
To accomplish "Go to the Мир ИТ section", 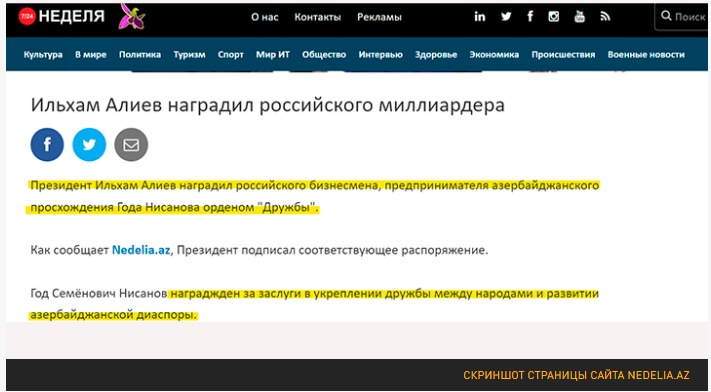I will click(273, 54).
